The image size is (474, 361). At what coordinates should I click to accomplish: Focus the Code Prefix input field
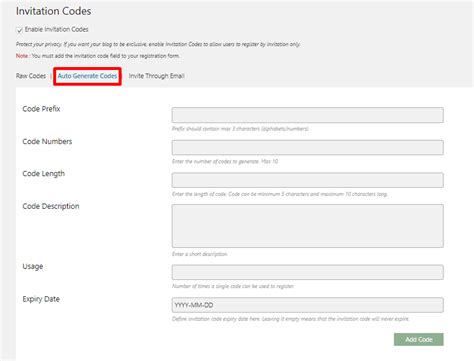point(307,115)
